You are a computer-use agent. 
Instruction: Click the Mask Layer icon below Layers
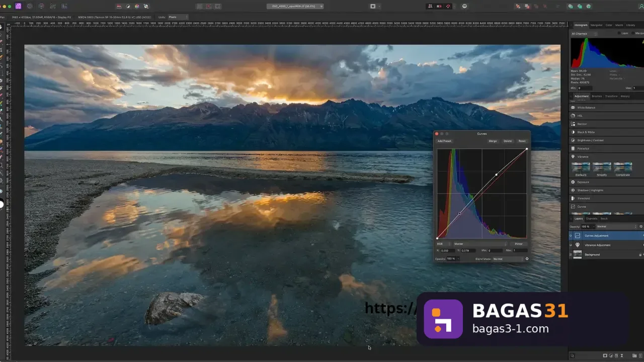605,356
